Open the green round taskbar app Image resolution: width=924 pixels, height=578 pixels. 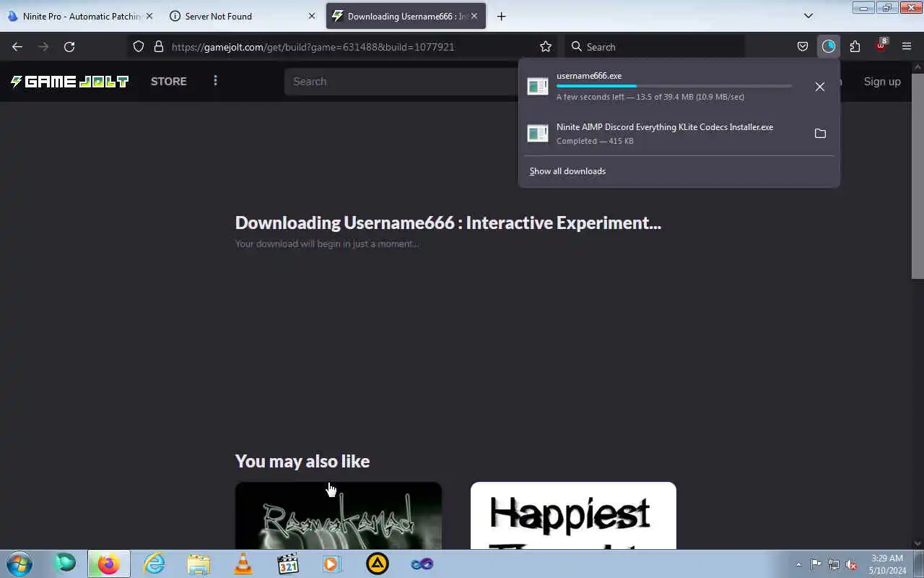[x=65, y=564]
